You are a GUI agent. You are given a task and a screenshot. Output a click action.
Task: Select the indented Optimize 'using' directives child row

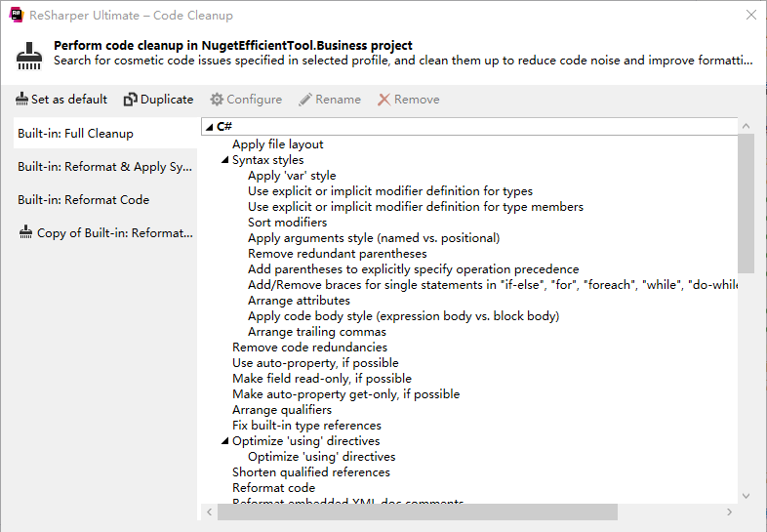click(321, 458)
